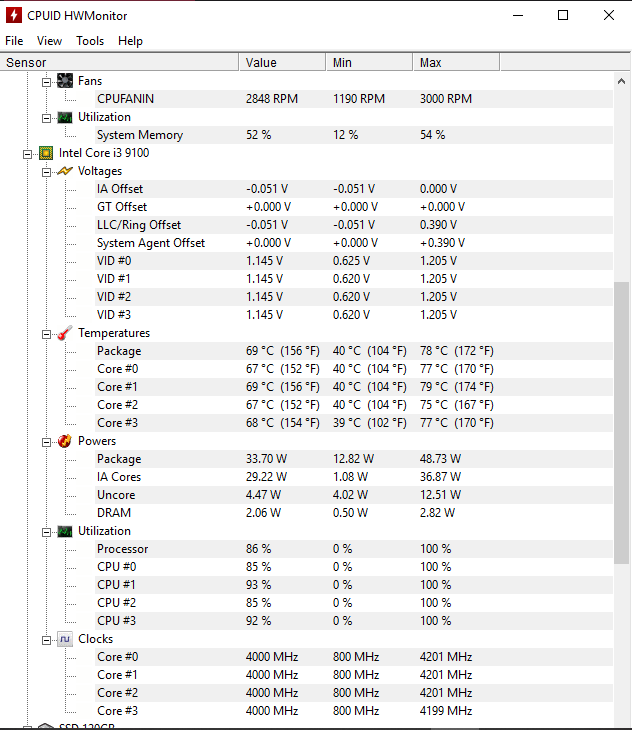This screenshot has height=730, width=632.
Task: Select the CPU #1 row
Action: [x=354, y=585]
